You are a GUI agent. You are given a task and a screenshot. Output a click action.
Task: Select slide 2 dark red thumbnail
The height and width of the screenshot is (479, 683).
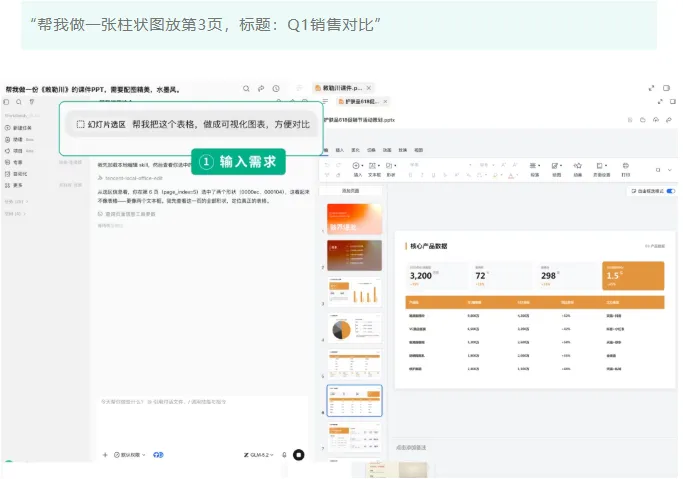click(x=354, y=255)
